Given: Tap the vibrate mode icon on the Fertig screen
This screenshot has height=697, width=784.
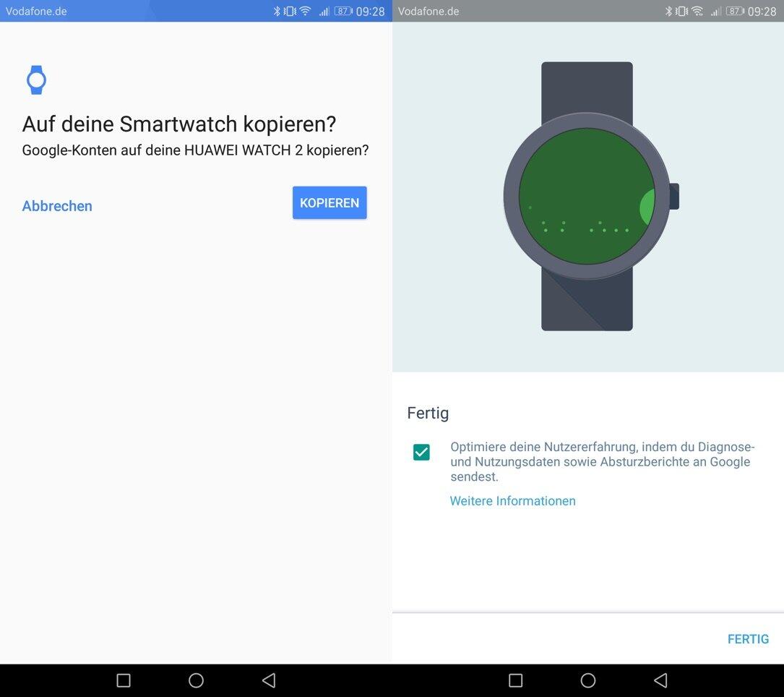Looking at the screenshot, I should (681, 12).
